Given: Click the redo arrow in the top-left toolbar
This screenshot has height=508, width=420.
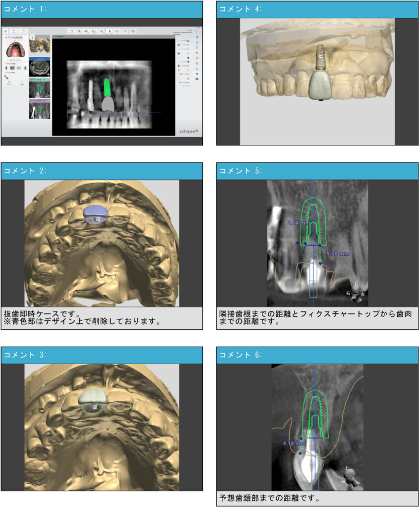Looking at the screenshot, I should 23,30.
